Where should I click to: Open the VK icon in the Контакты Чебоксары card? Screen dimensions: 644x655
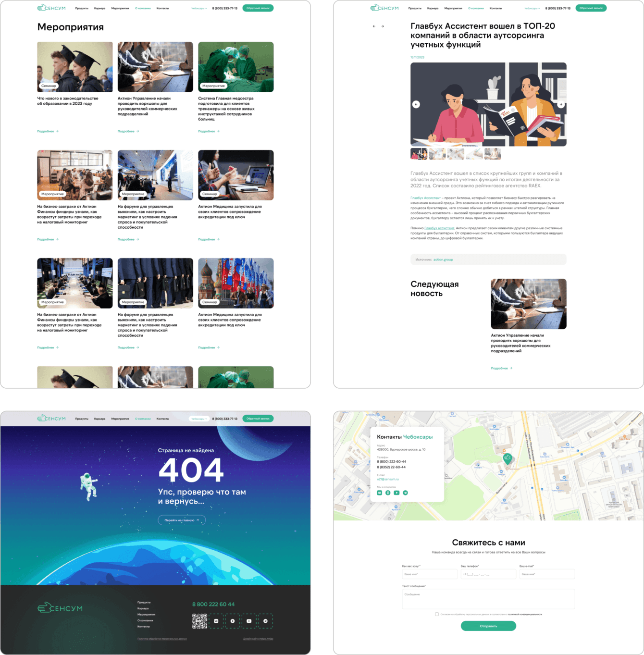380,493
